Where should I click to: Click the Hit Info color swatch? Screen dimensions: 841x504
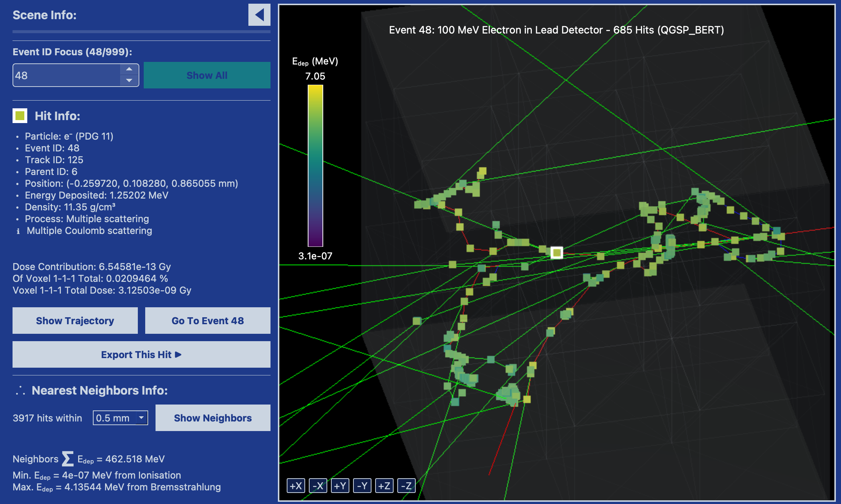(x=20, y=116)
